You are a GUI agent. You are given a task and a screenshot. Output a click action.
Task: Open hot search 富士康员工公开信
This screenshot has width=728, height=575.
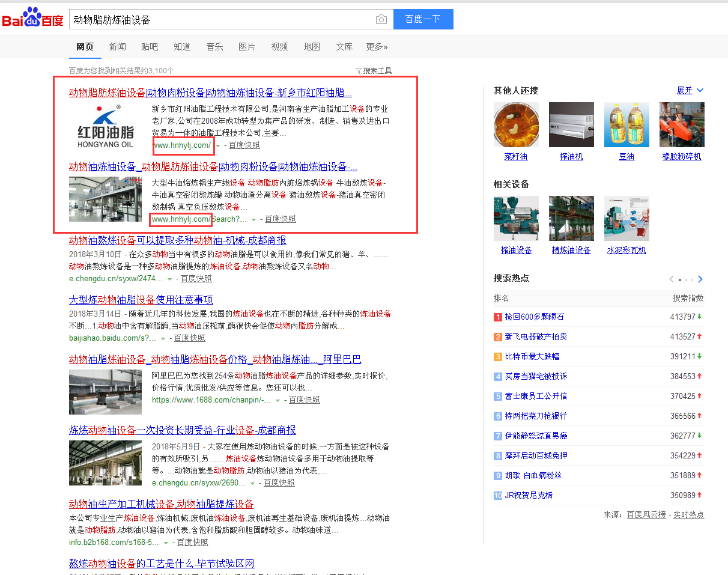point(536,396)
